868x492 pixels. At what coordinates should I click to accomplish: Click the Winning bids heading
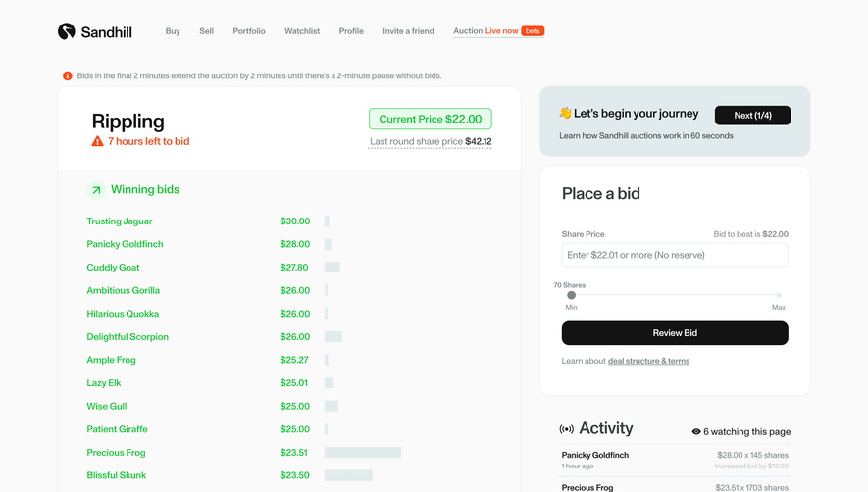145,190
